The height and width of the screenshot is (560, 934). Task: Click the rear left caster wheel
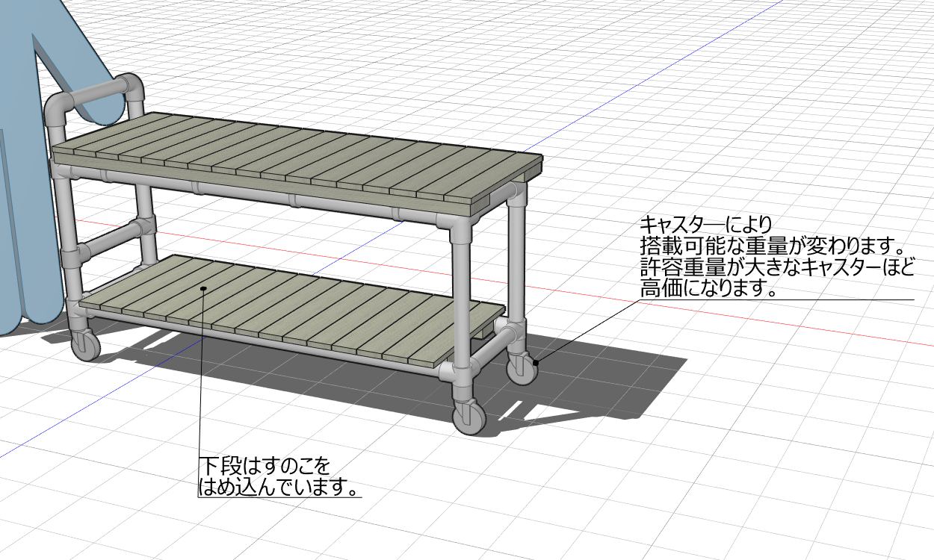coord(85,344)
